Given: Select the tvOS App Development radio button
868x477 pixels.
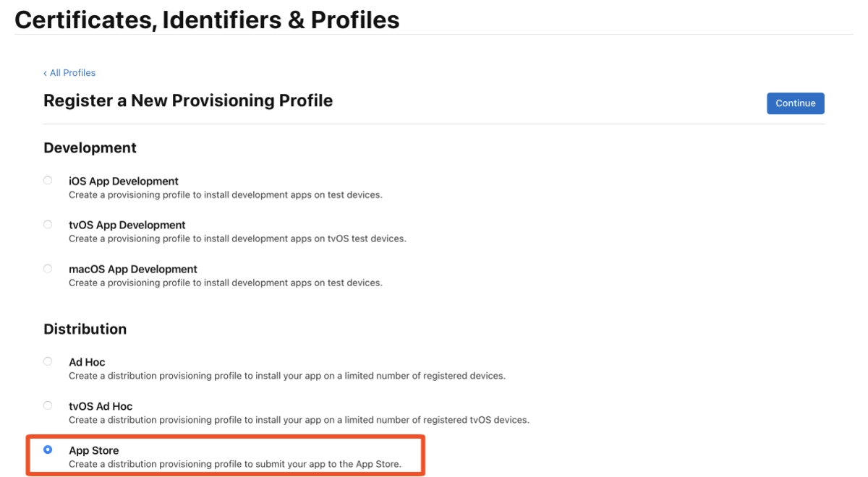Looking at the screenshot, I should coord(48,225).
